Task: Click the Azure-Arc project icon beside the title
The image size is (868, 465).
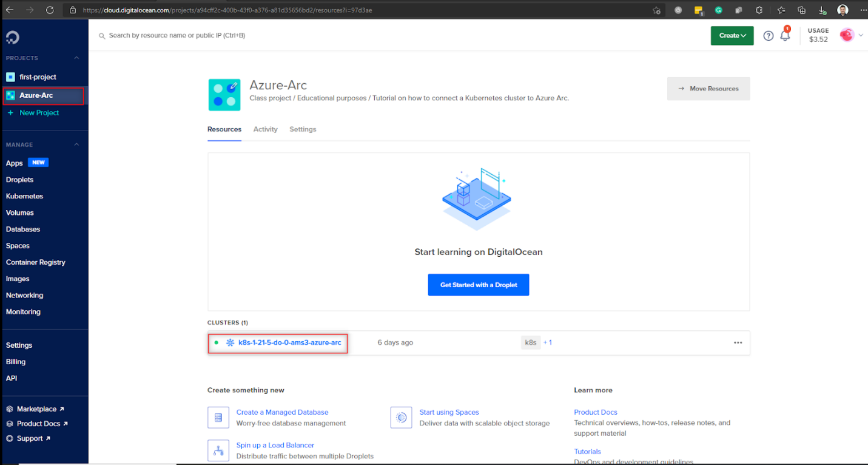Action: coord(224,95)
